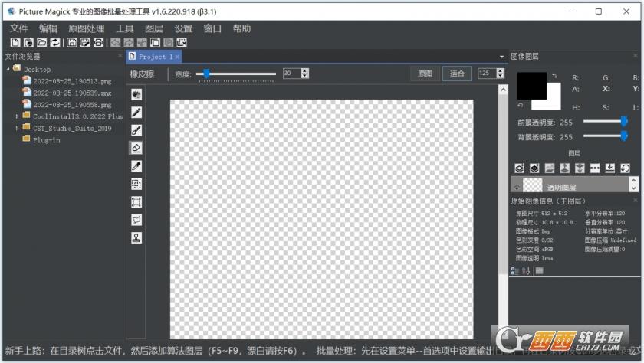Viewport: 644px width, 363px height.
Task: Select the dashed marquee selection tool
Action: (136, 184)
